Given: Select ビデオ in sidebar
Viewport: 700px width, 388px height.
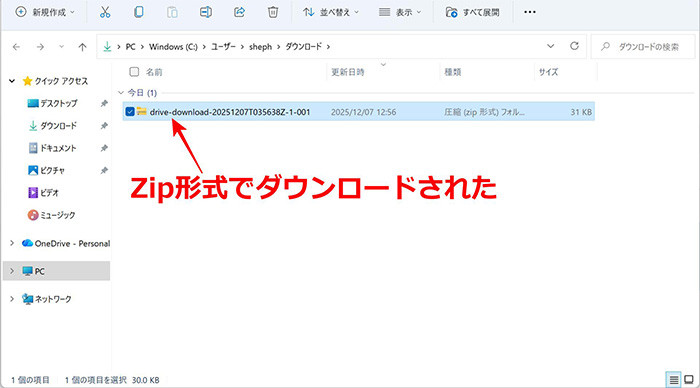Looking at the screenshot, I should tap(43, 193).
